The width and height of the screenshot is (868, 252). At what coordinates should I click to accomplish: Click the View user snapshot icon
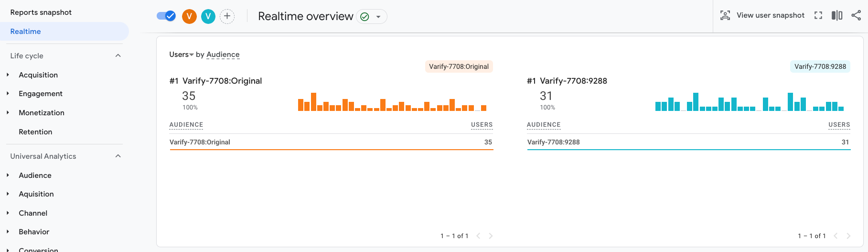tap(725, 15)
